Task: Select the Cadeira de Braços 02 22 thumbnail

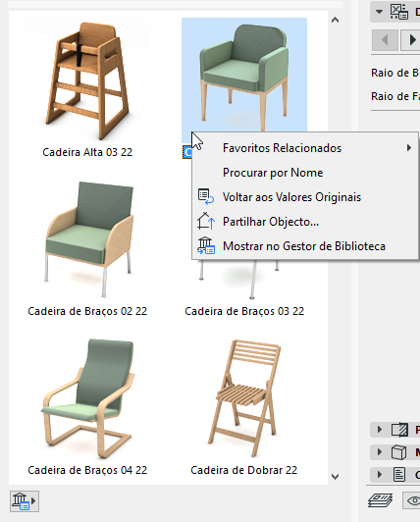Action: point(87,238)
